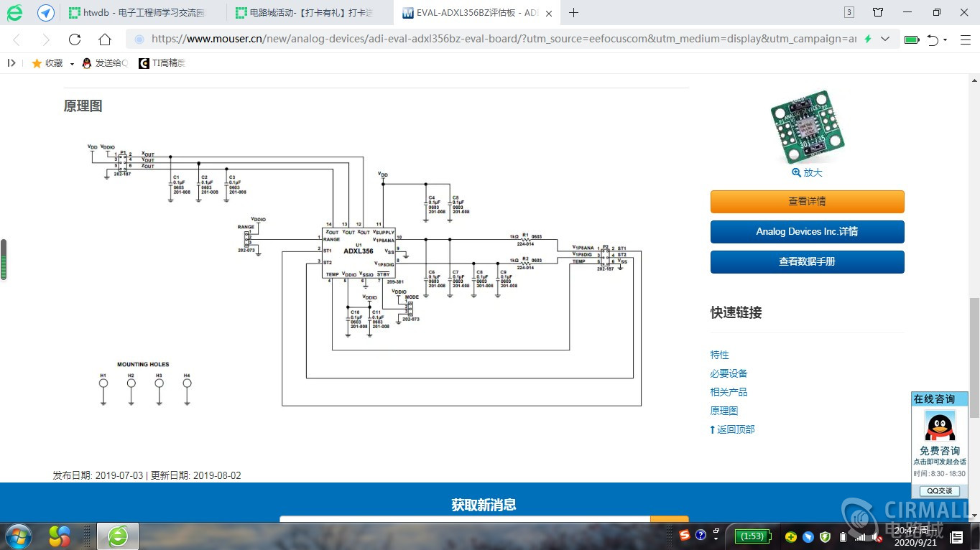Click the QQ交谈 chat button
Image resolution: width=980 pixels, height=550 pixels.
pos(939,491)
